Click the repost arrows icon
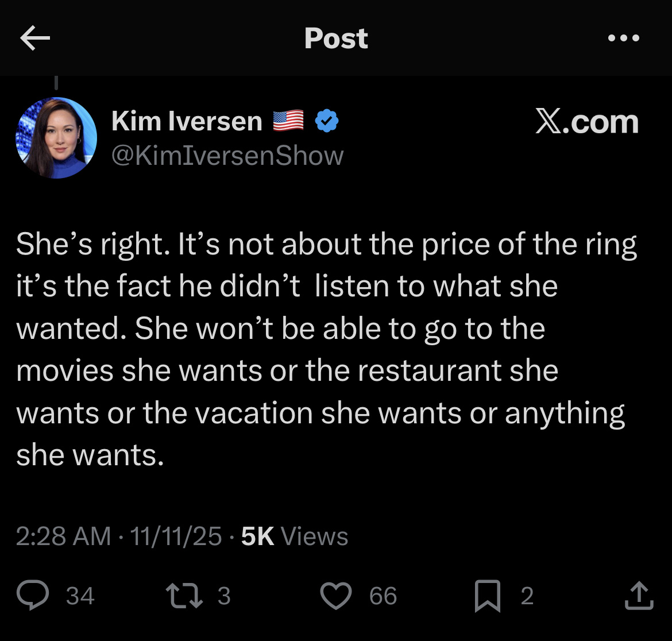The image size is (672, 641). [184, 595]
